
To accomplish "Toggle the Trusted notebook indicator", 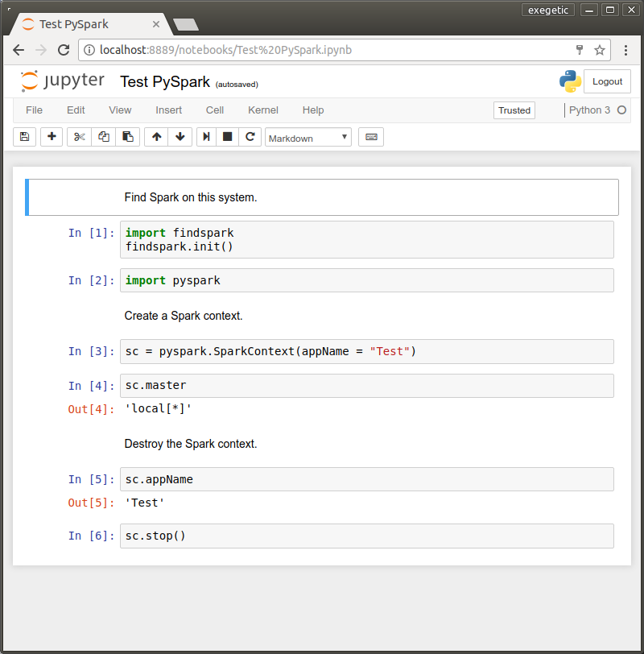I will [x=514, y=110].
